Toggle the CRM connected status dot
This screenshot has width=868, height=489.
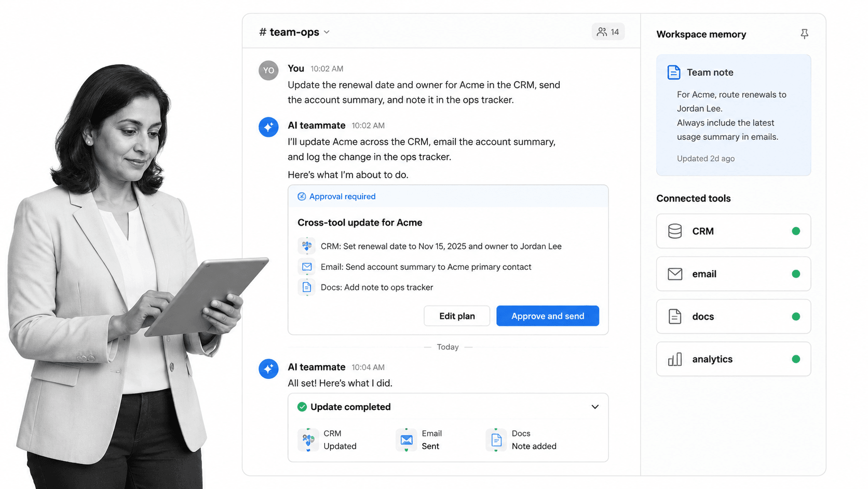coord(796,231)
